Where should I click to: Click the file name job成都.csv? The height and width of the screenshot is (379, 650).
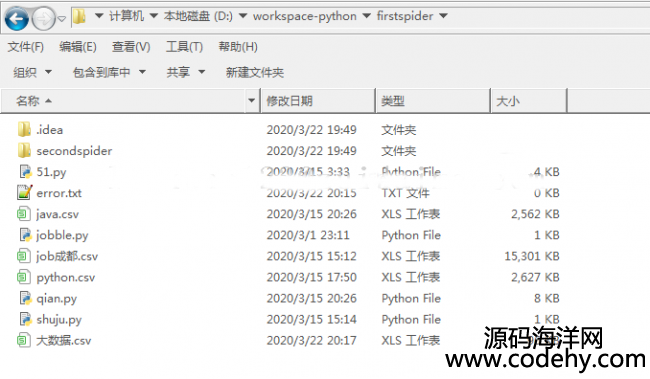[x=67, y=257]
